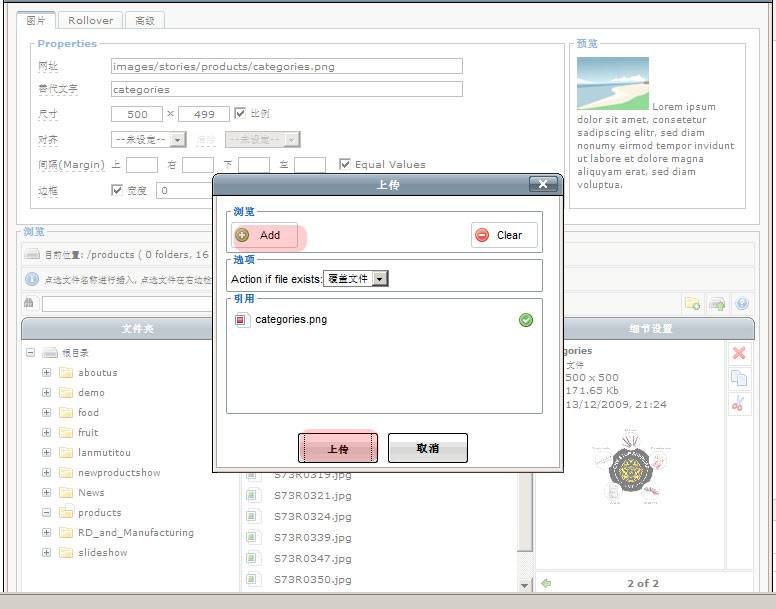Open the Action if file exists dropdown
The width and height of the screenshot is (776, 609).
(x=379, y=279)
